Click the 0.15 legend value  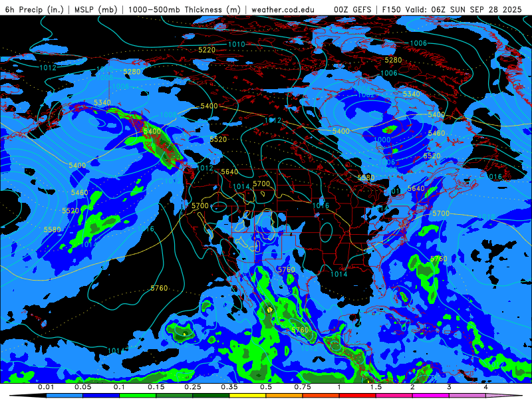click(156, 387)
